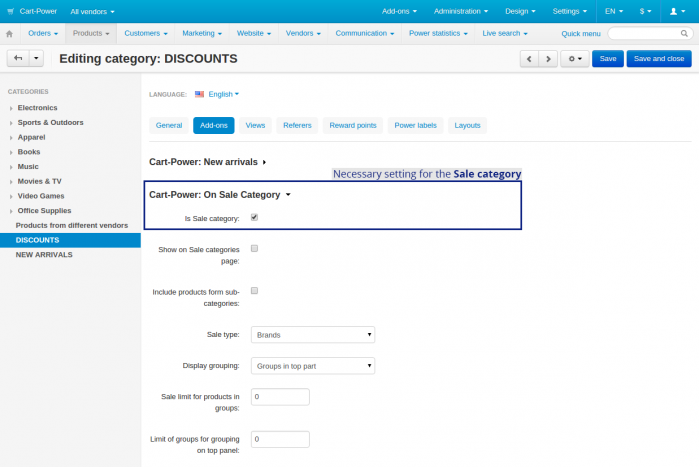Enable Include products from sub-categories checkbox
The height and width of the screenshot is (467, 700).
254,291
